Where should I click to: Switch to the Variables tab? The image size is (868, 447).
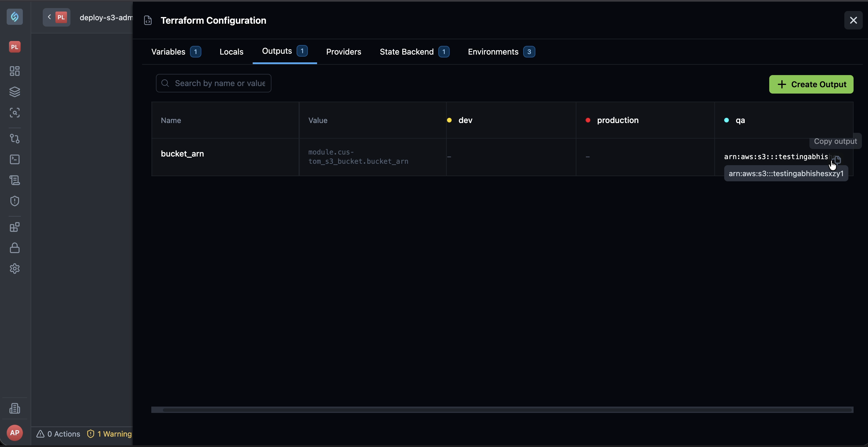coord(176,52)
